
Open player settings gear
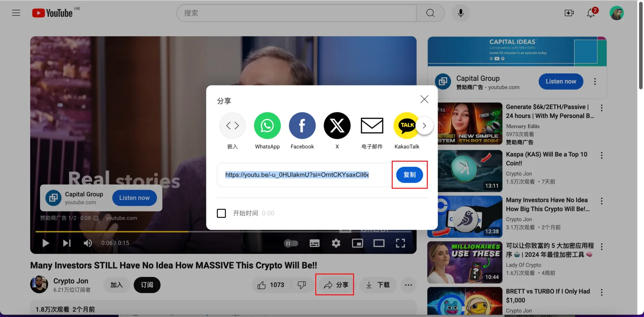[x=336, y=243]
